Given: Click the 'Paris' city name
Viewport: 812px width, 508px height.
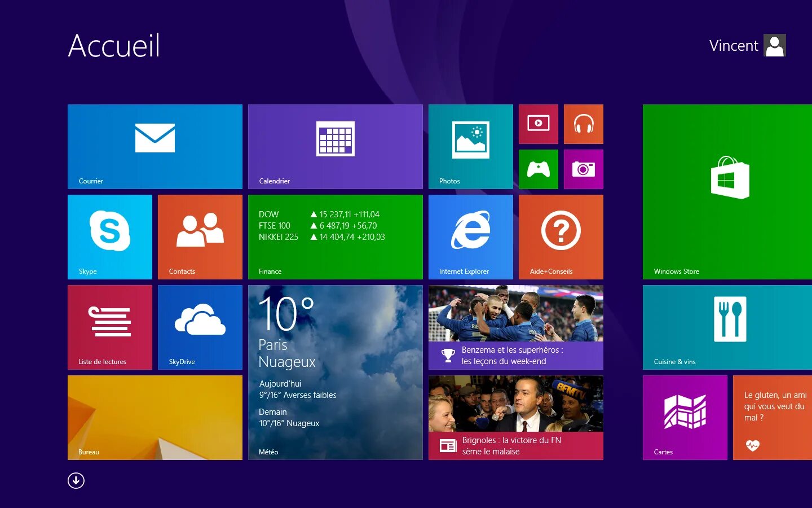Looking at the screenshot, I should point(273,345).
